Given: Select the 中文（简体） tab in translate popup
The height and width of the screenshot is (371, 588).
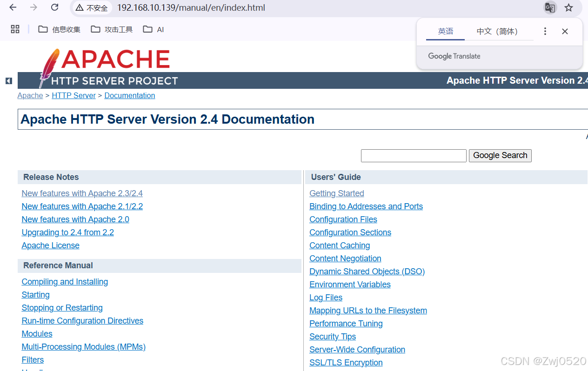Looking at the screenshot, I should (x=497, y=31).
